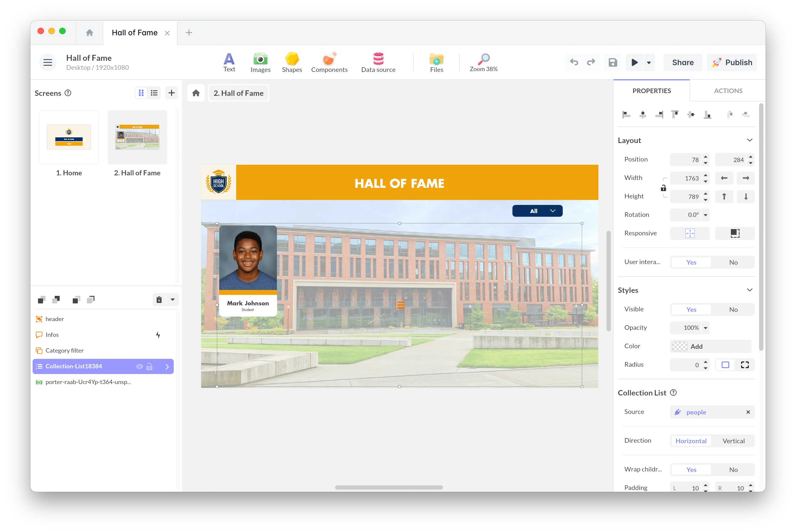796x532 pixels.
Task: Collapse the Layout section chevron
Action: [750, 140]
